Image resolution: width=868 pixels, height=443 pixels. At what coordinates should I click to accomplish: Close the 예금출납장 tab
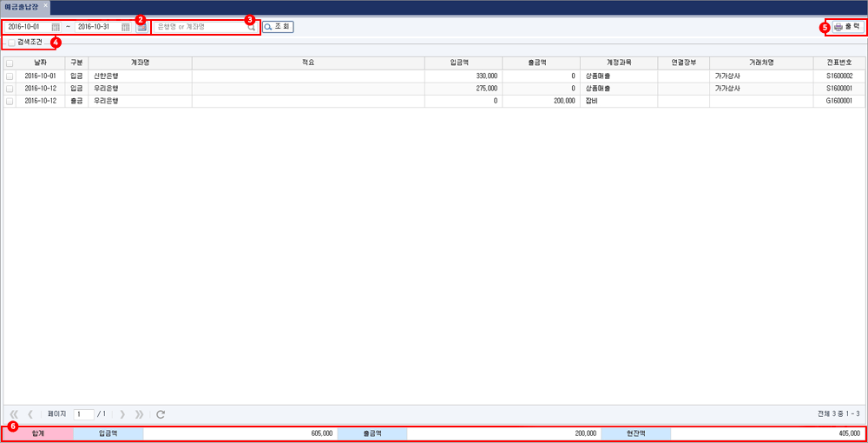tap(45, 4)
